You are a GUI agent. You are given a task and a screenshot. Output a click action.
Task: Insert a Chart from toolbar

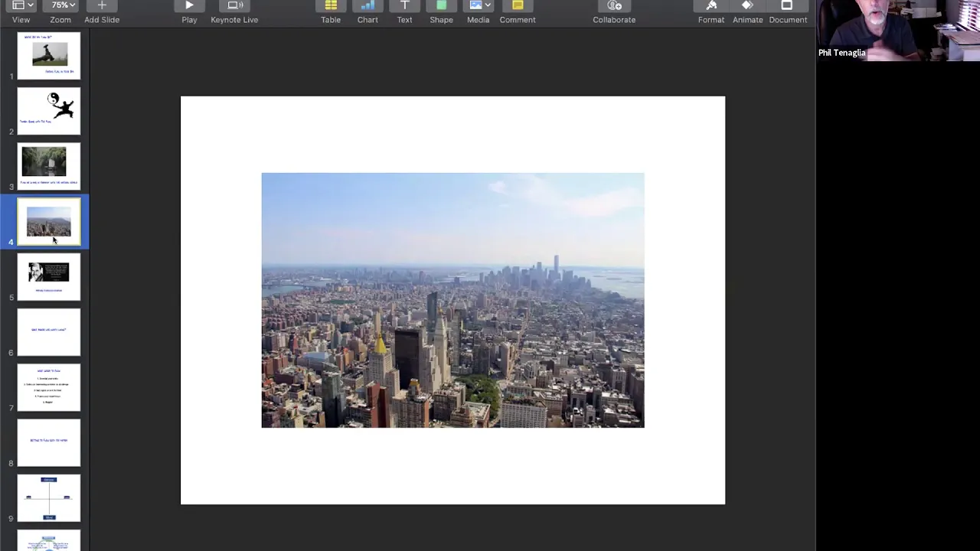pos(367,5)
